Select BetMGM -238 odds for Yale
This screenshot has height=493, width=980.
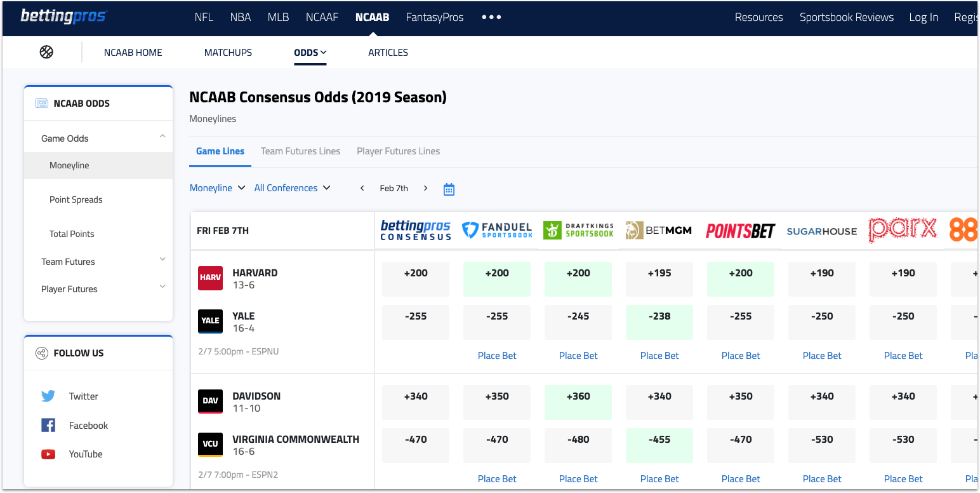(x=659, y=322)
